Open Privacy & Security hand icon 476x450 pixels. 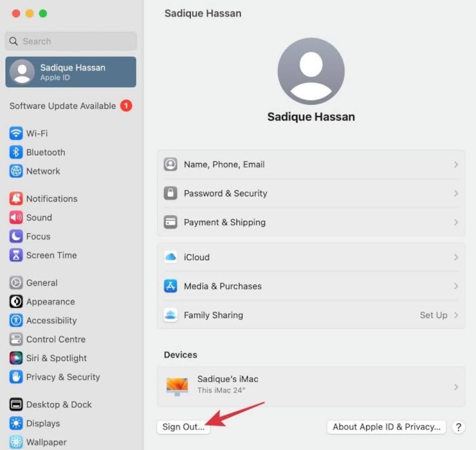click(16, 377)
